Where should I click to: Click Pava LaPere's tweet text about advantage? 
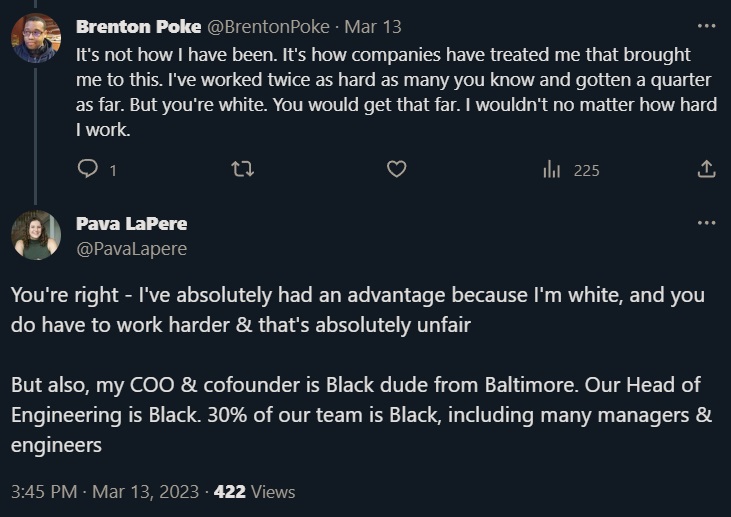(358, 310)
